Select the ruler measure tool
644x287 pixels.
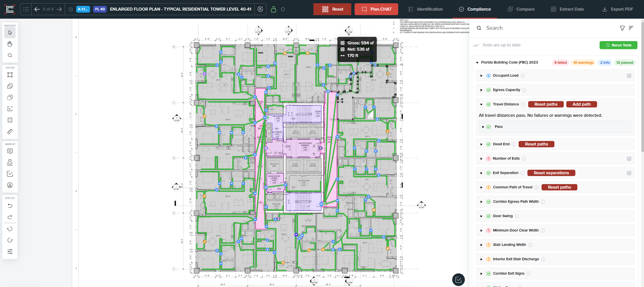point(10,131)
